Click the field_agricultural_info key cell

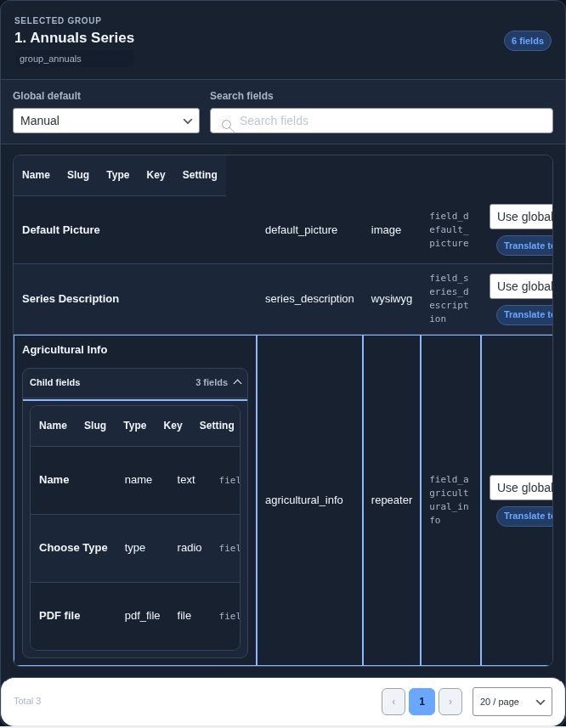(x=449, y=500)
